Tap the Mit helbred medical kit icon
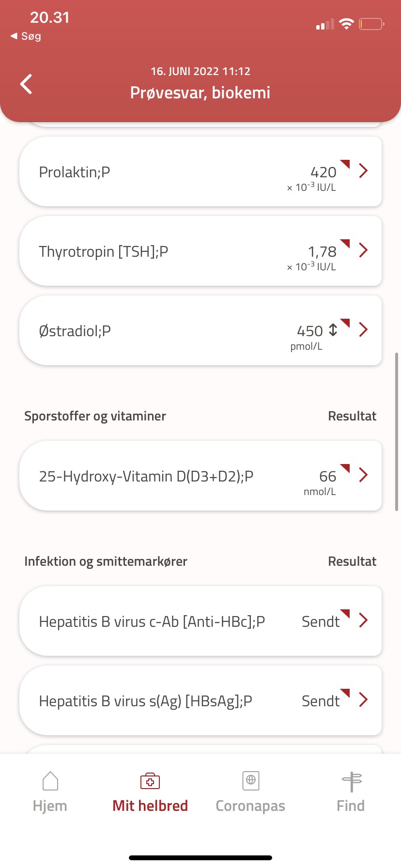The image size is (401, 868). [x=150, y=780]
